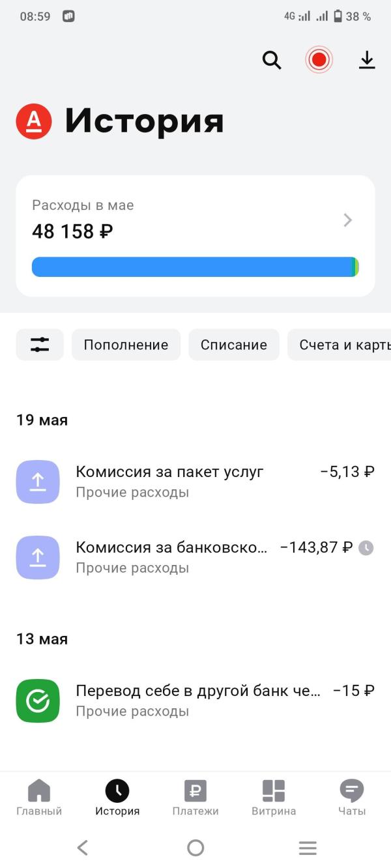Screen dimensions: 391x868
Task: Expand May expenses with the chevron arrow
Action: coord(348,220)
